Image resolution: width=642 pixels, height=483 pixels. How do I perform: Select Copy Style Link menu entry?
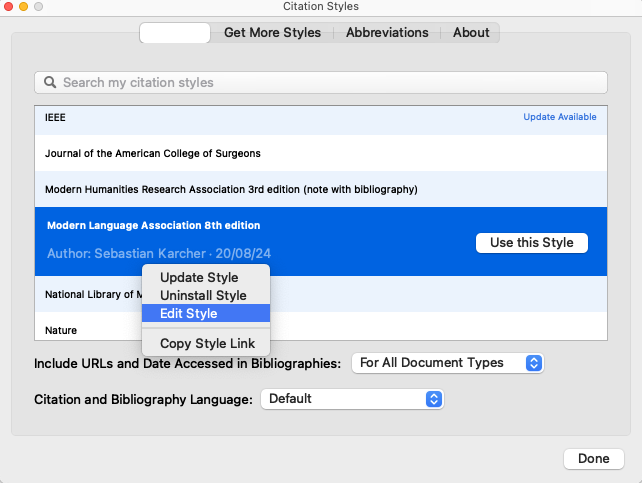click(x=206, y=343)
